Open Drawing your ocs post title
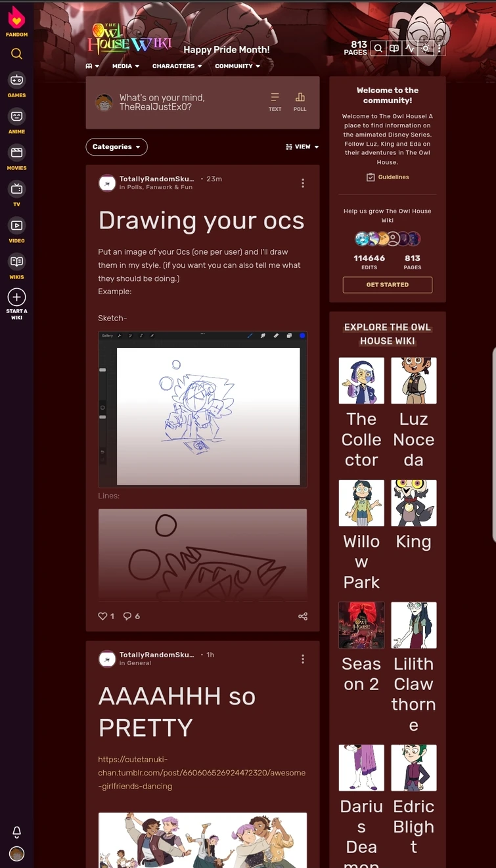The width and height of the screenshot is (496, 868). [x=201, y=221]
